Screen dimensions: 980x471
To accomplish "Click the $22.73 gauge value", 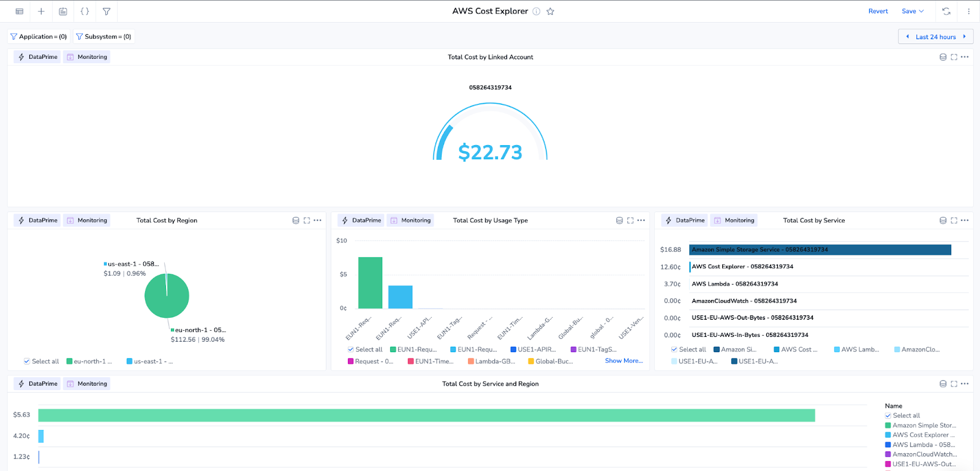I will coord(490,152).
